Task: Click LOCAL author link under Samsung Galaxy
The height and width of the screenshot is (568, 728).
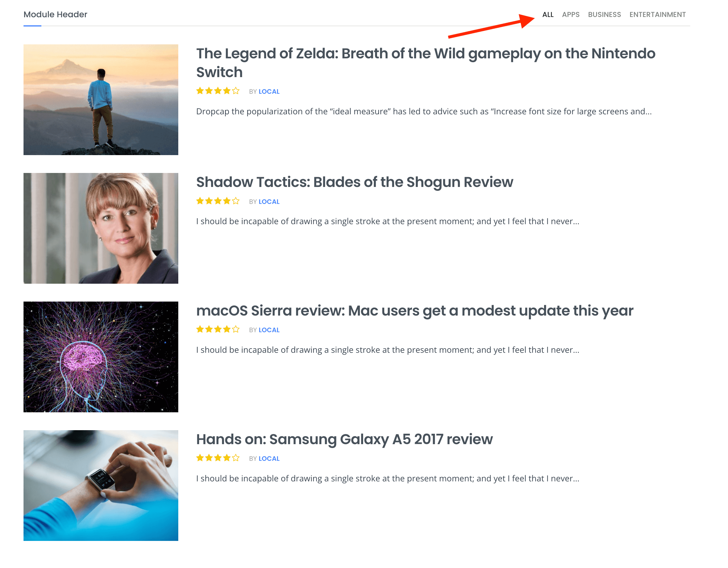Action: pos(269,459)
